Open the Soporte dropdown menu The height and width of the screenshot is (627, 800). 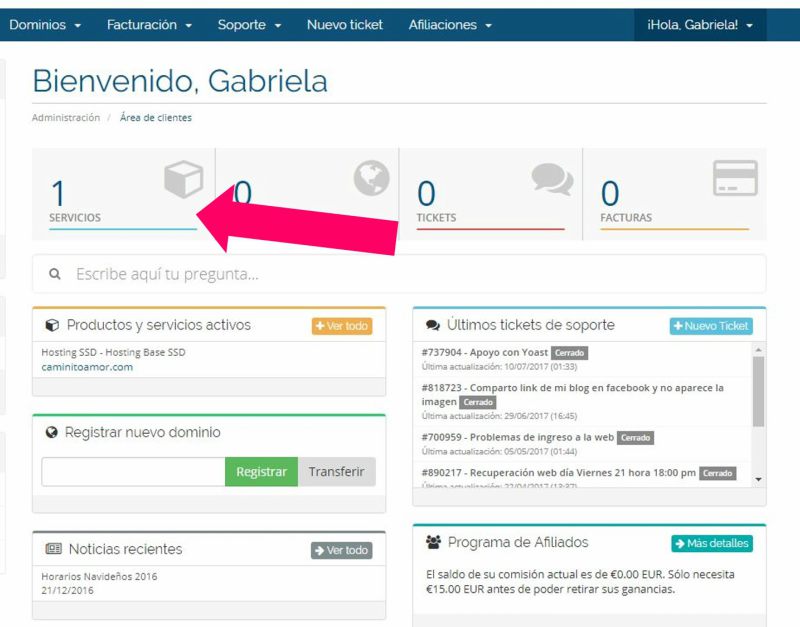(x=249, y=25)
